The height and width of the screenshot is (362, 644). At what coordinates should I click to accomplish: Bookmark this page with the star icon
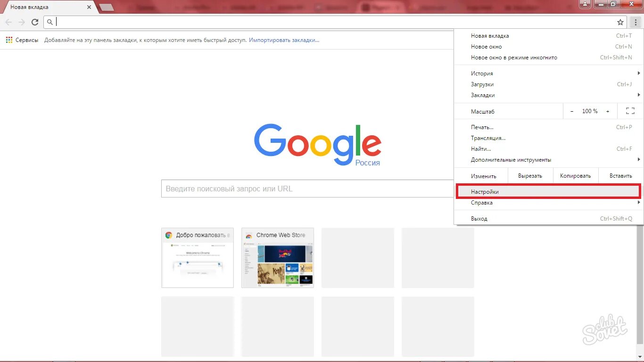point(620,22)
